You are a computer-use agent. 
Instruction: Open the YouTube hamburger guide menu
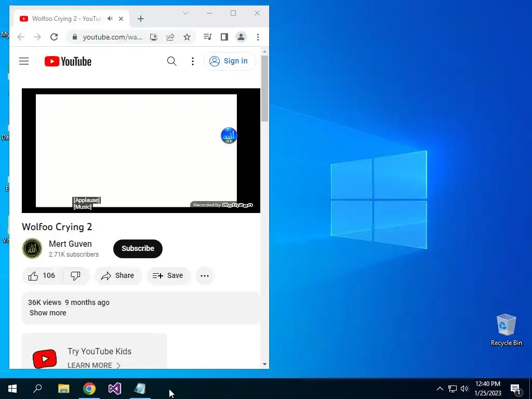point(24,61)
